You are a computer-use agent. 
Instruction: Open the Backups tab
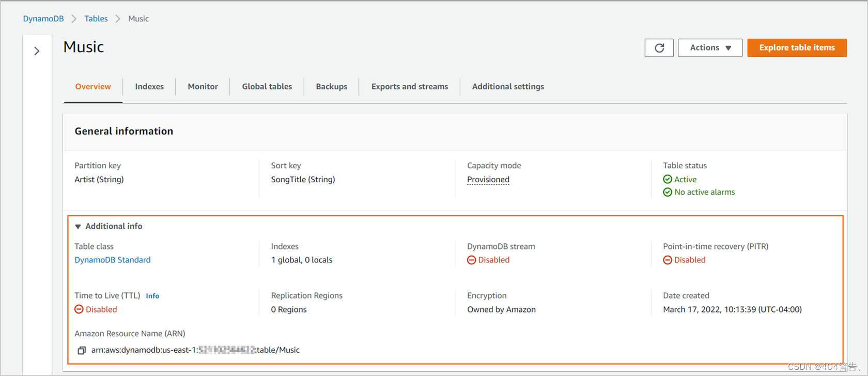332,87
